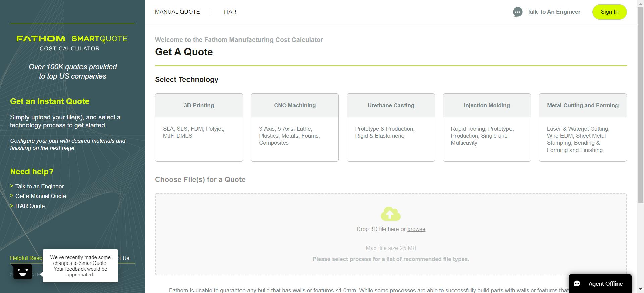Click the 'Get A Quote' heading
Screen dimensions: 644x293
(x=184, y=52)
